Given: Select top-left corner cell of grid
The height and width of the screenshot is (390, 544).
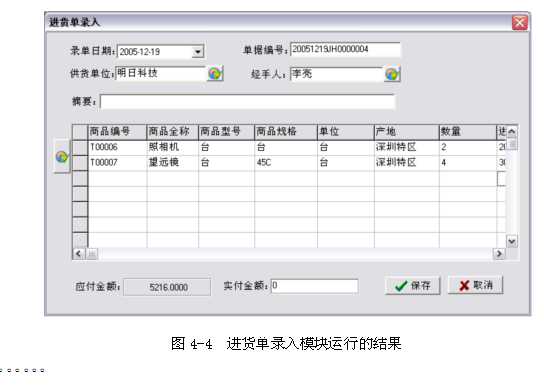Looking at the screenshot, I should pos(80,132).
